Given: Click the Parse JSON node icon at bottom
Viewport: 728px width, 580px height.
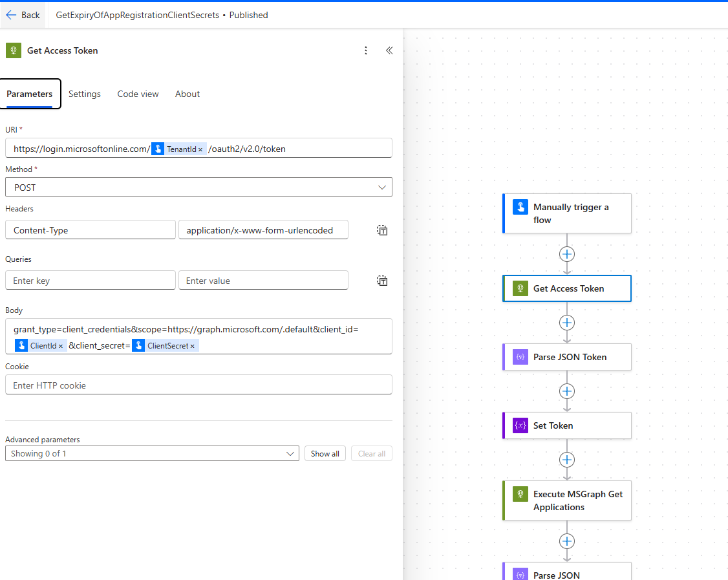Looking at the screenshot, I should click(520, 575).
